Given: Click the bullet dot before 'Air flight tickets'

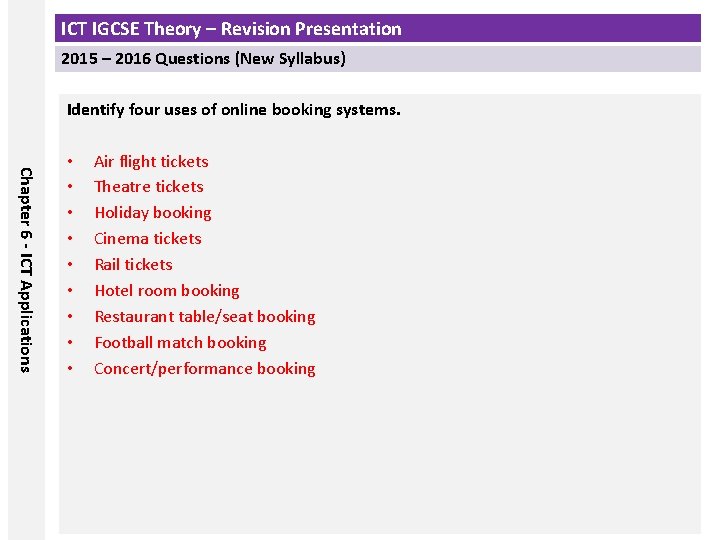Looking at the screenshot, I should (69, 161).
